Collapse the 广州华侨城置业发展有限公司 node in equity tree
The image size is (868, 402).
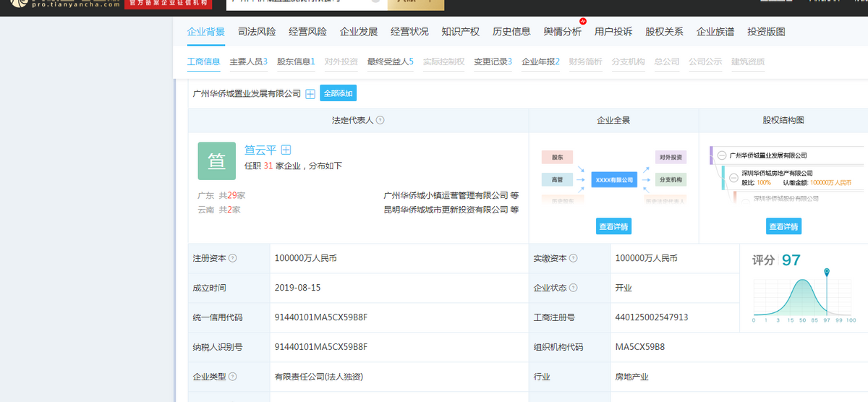(x=722, y=155)
